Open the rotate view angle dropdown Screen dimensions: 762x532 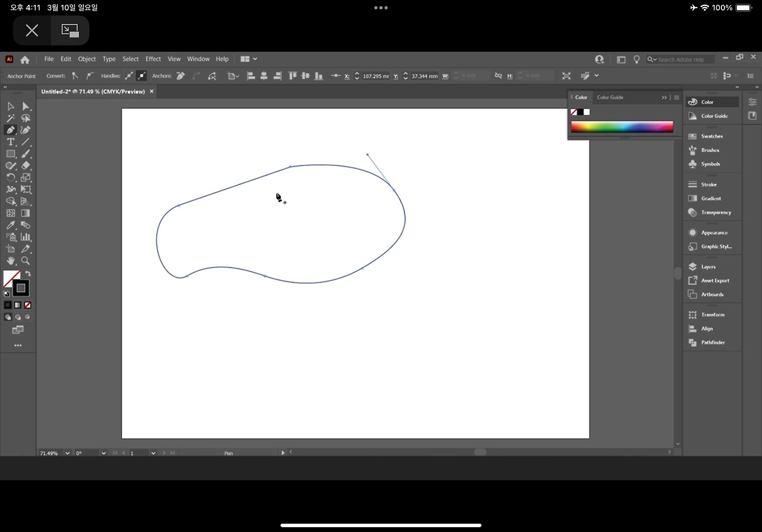pyautogui.click(x=104, y=453)
